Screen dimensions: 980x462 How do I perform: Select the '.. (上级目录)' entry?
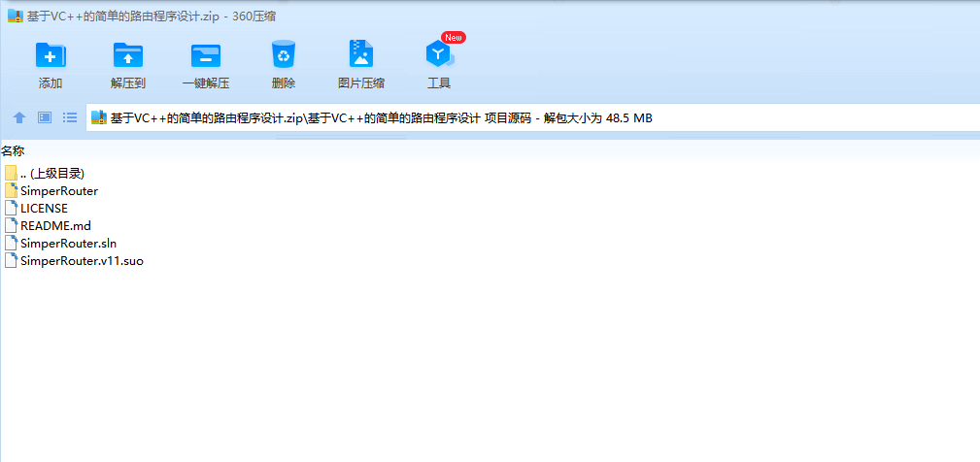51,174
